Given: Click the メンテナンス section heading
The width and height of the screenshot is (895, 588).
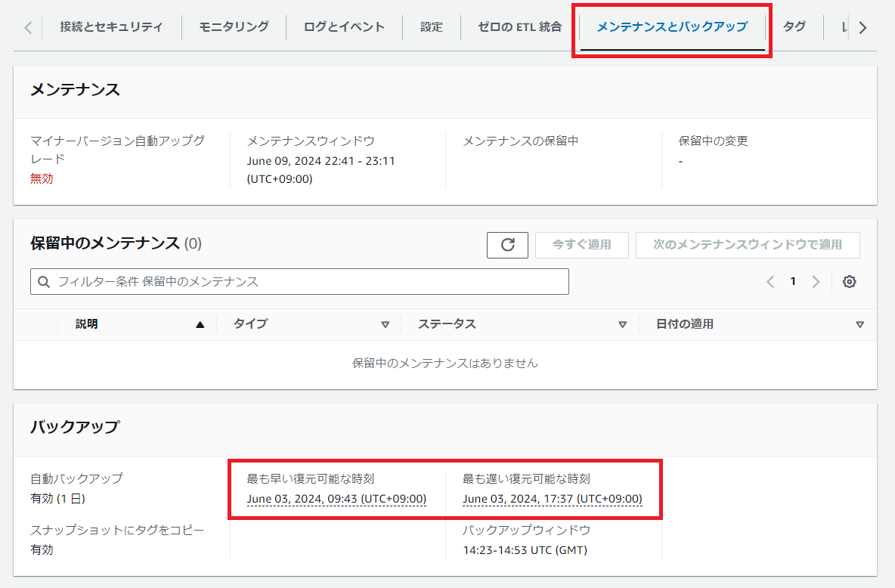Looking at the screenshot, I should pos(75,90).
